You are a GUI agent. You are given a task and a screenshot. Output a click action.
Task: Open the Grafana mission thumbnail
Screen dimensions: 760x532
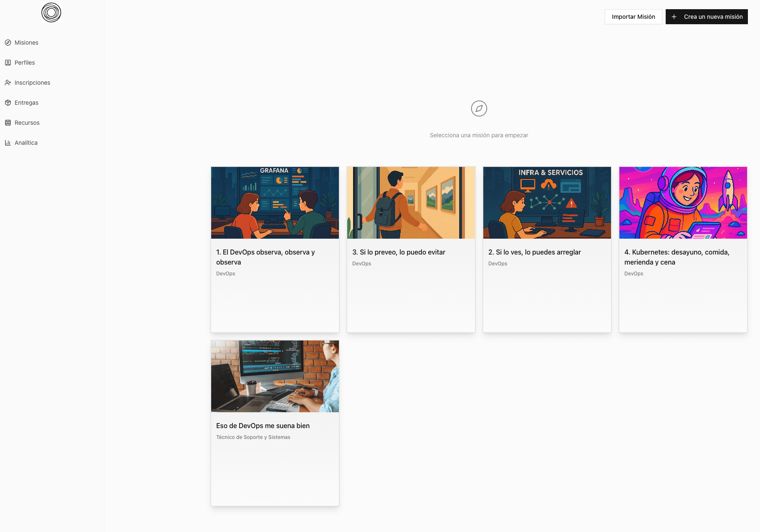275,203
